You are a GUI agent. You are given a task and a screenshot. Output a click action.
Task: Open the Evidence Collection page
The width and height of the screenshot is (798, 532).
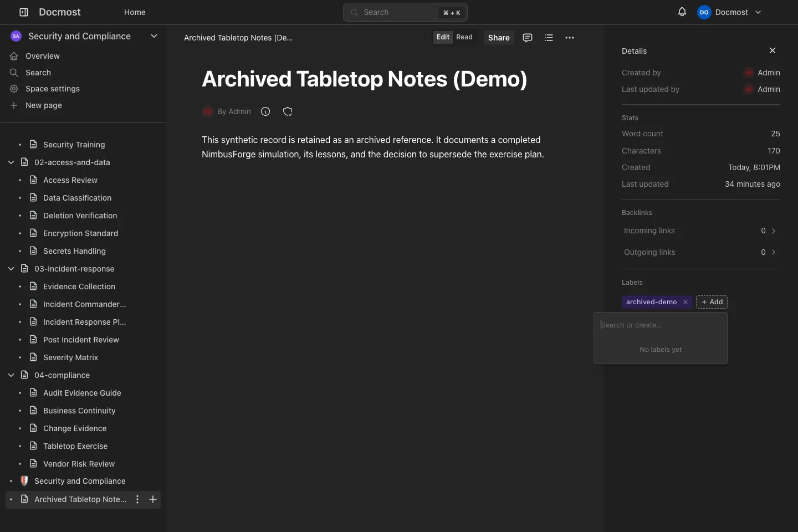(79, 287)
